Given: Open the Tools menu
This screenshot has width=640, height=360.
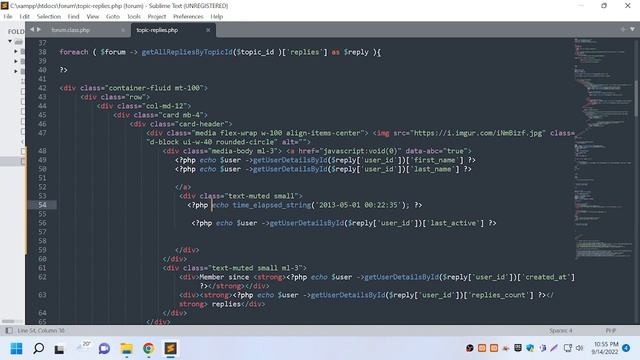Looking at the screenshot, I should [x=134, y=16].
